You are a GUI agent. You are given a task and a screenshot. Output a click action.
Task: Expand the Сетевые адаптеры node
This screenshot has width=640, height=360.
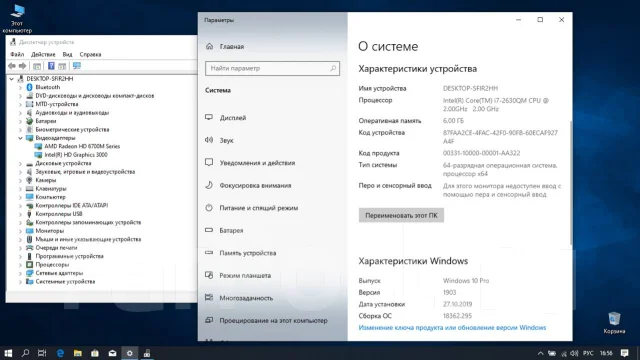(x=20, y=273)
